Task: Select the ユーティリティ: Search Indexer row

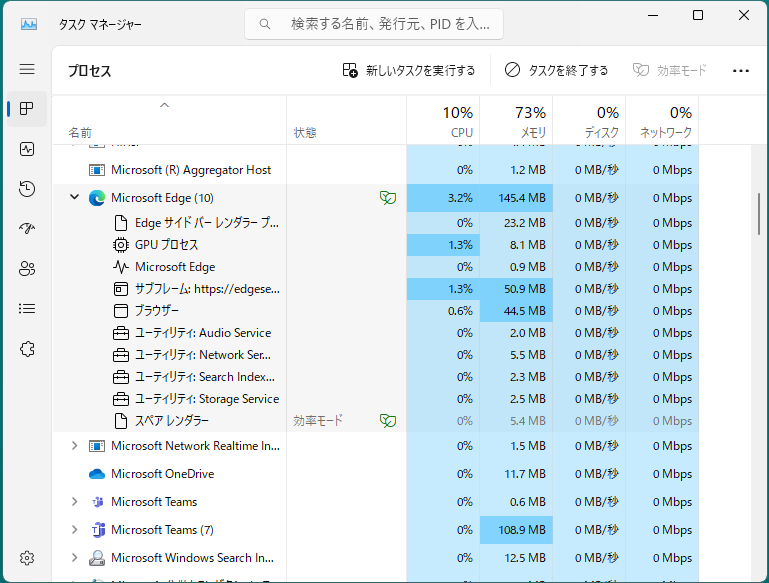Action: tap(376, 377)
